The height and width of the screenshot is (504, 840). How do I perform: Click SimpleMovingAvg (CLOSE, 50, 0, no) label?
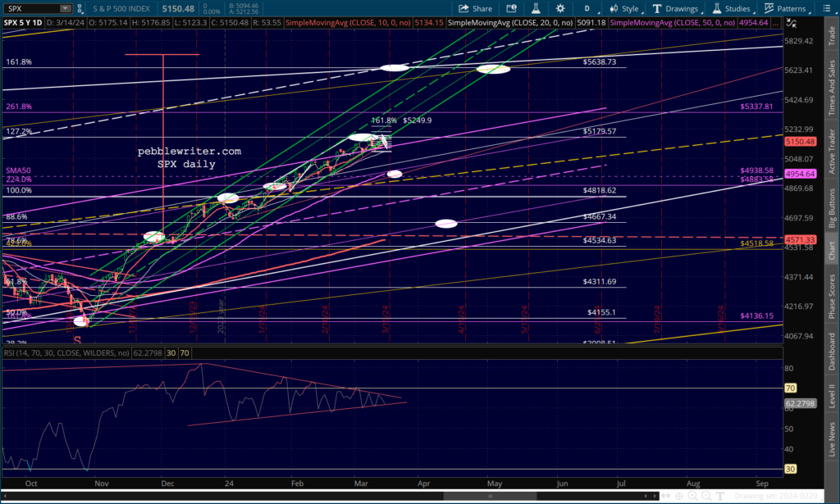pyautogui.click(x=673, y=22)
